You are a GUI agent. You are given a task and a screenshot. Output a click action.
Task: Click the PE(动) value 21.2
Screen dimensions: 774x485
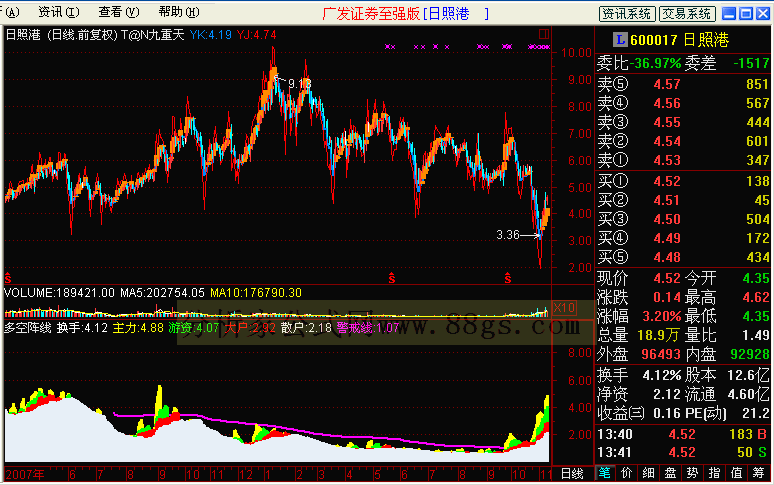click(x=756, y=413)
